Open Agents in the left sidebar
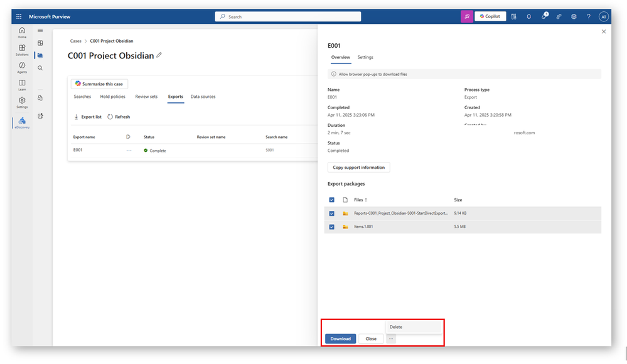Image resolution: width=627 pixels, height=364 pixels. click(22, 68)
